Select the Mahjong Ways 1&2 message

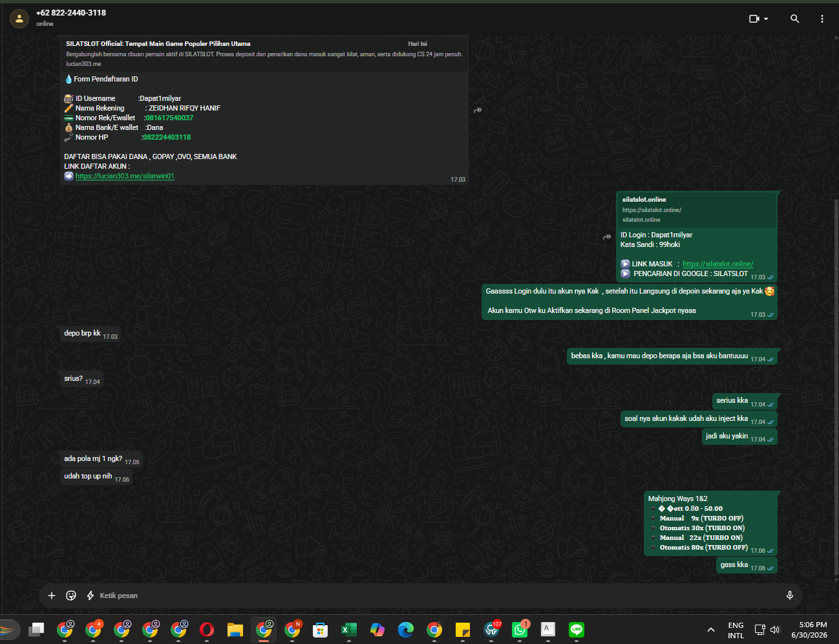coord(711,524)
